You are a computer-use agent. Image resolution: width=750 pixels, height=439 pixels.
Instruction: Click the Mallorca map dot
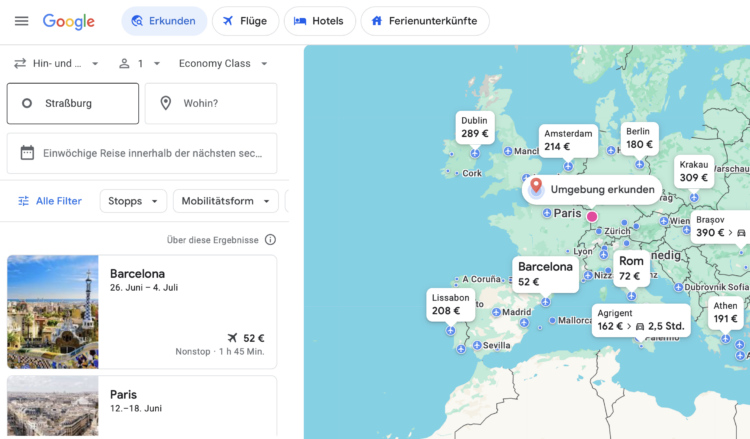coord(552,320)
